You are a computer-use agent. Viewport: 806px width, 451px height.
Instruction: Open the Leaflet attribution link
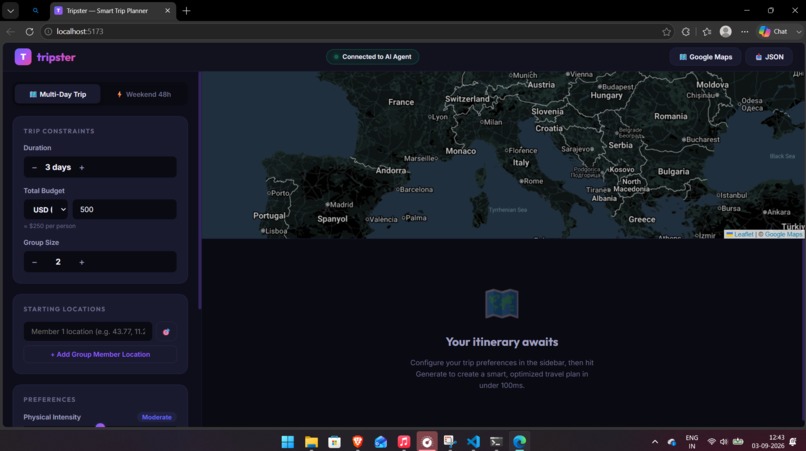point(740,234)
